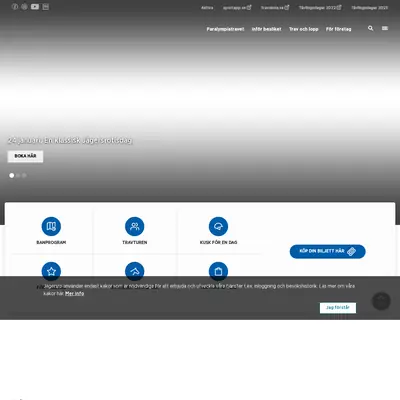400x400 pixels.
Task: Switch to the third carousel slide dot
Action: [x=24, y=175]
